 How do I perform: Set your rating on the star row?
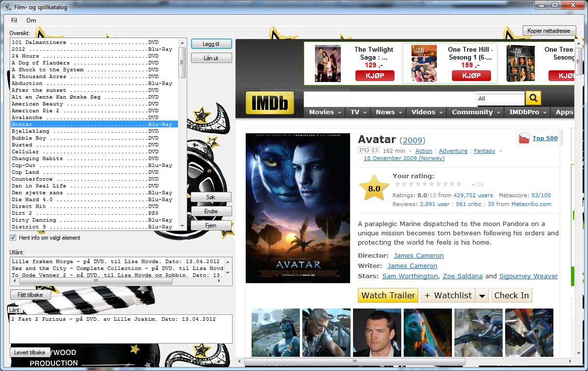point(428,184)
